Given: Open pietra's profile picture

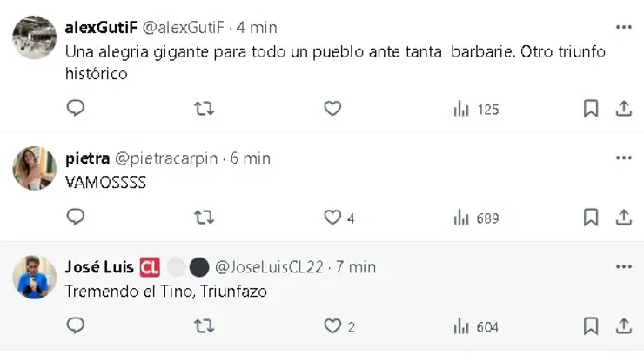Looking at the screenshot, I should [x=35, y=167].
